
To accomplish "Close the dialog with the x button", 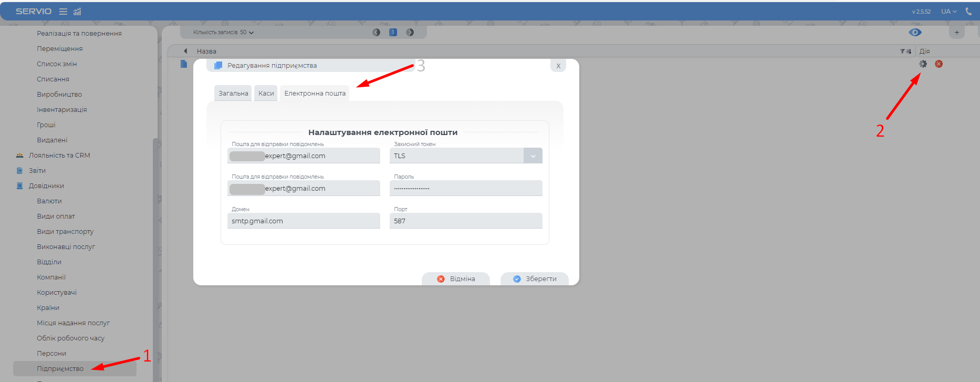I will (x=558, y=66).
